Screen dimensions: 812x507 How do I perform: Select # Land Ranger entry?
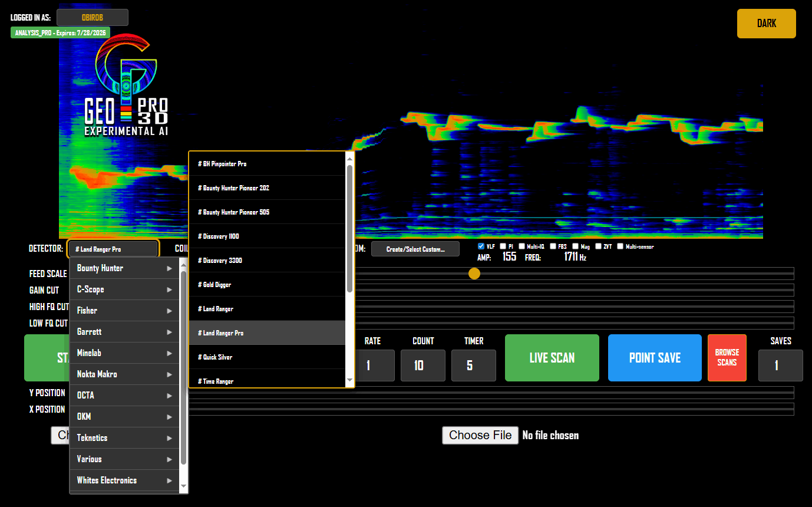(x=267, y=309)
